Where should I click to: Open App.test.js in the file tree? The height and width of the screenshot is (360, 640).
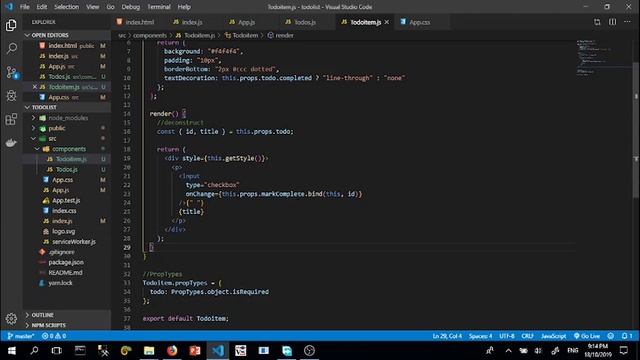pyautogui.click(x=67, y=200)
